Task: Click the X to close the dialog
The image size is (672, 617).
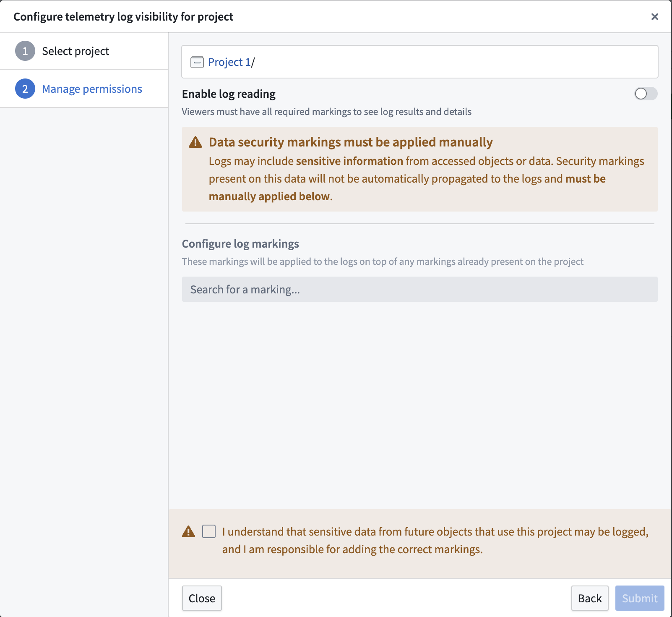Action: click(x=654, y=17)
